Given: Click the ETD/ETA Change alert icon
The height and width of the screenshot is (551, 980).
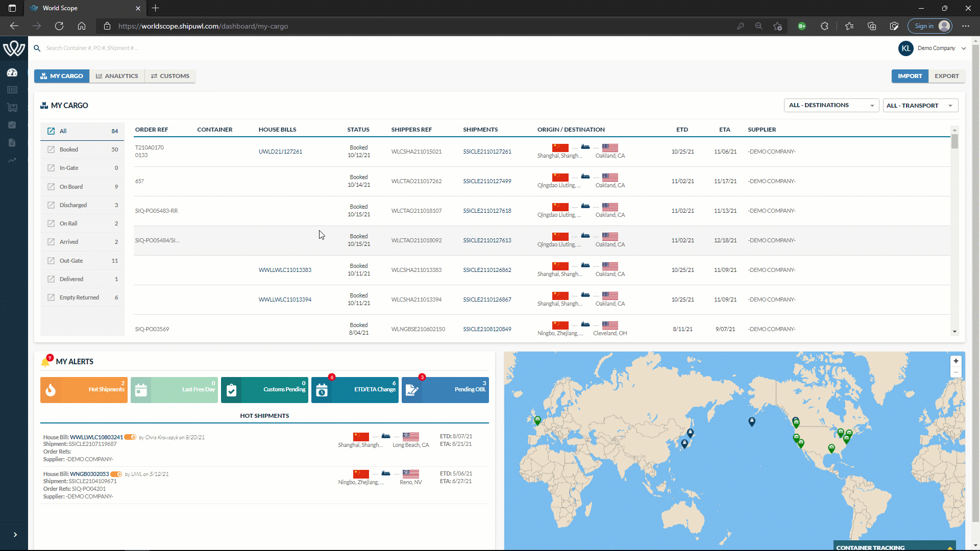Looking at the screenshot, I should coord(322,390).
